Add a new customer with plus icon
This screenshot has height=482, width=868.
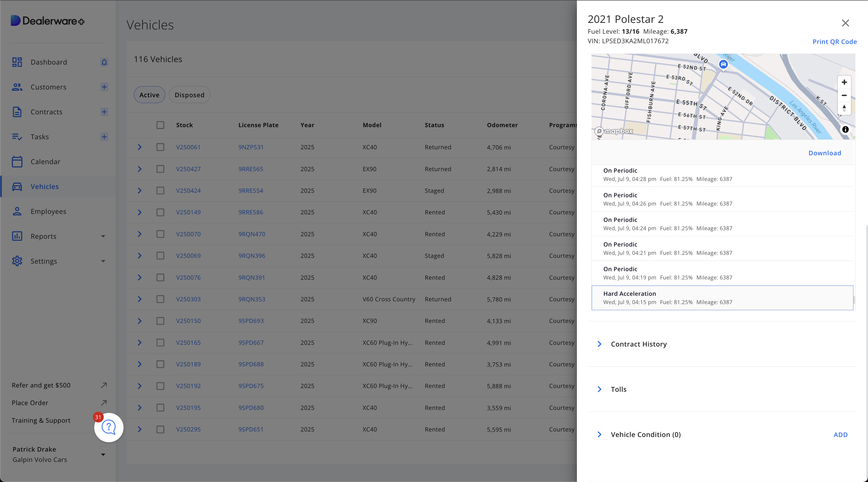click(104, 87)
